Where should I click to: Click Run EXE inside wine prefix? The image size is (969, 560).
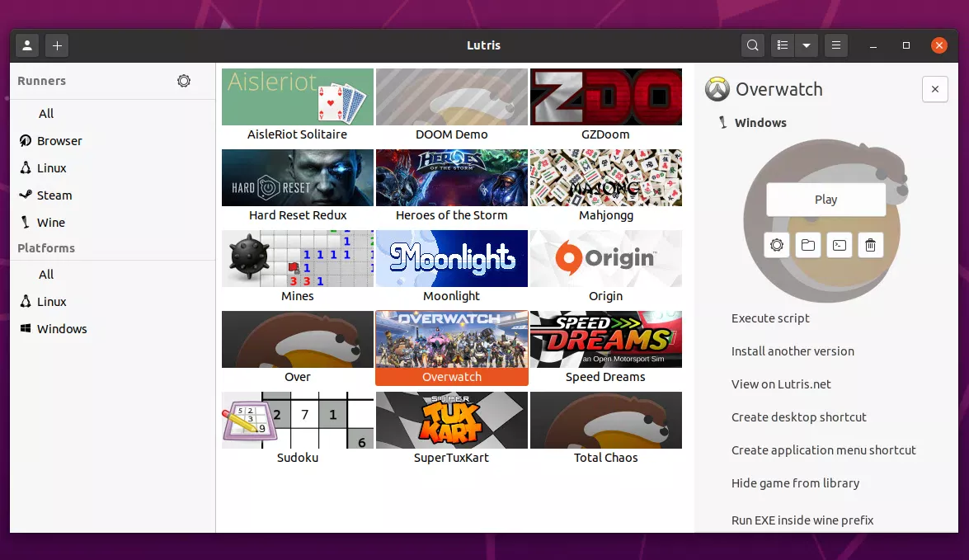pyautogui.click(x=802, y=520)
